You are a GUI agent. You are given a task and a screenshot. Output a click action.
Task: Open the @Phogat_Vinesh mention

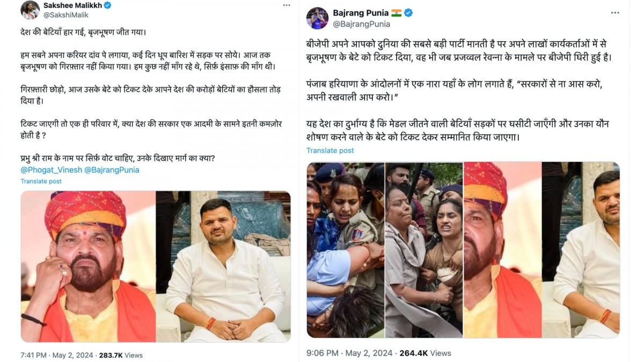[52, 169]
